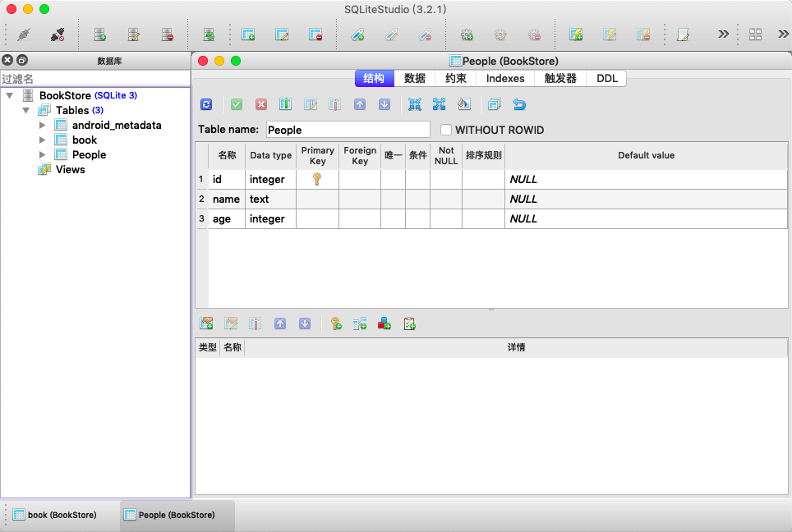
Task: Collapse the Tables node
Action: [x=27, y=110]
